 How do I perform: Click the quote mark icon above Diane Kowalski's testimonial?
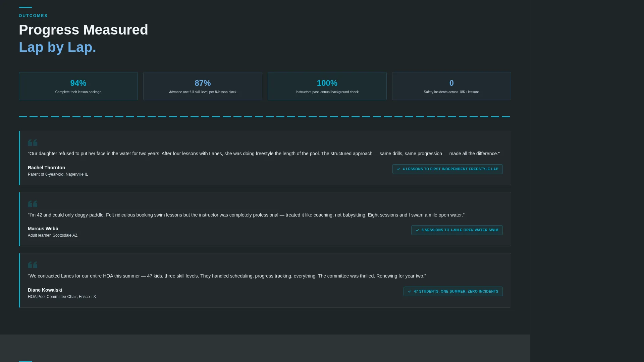click(33, 265)
